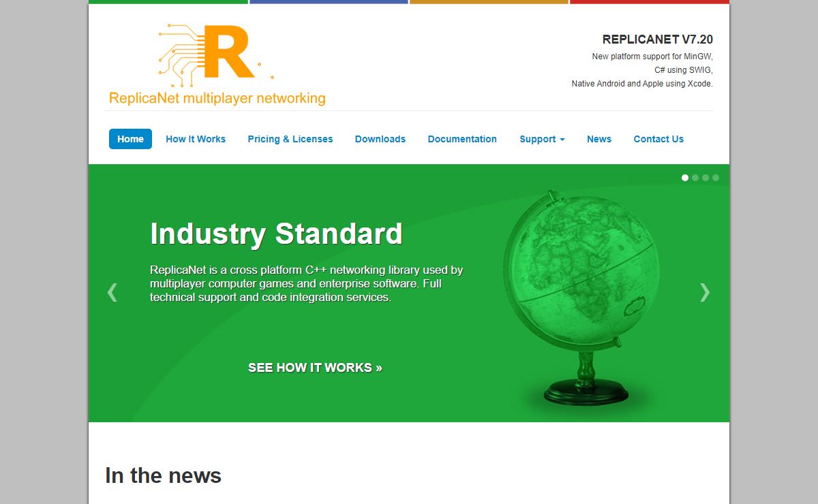Click 'Native Android and Apple using Xcode.' text
The image size is (818, 504).
coord(642,84)
